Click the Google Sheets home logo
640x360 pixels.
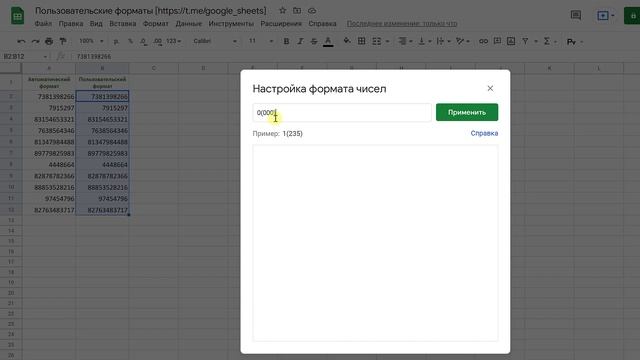pyautogui.click(x=17, y=16)
